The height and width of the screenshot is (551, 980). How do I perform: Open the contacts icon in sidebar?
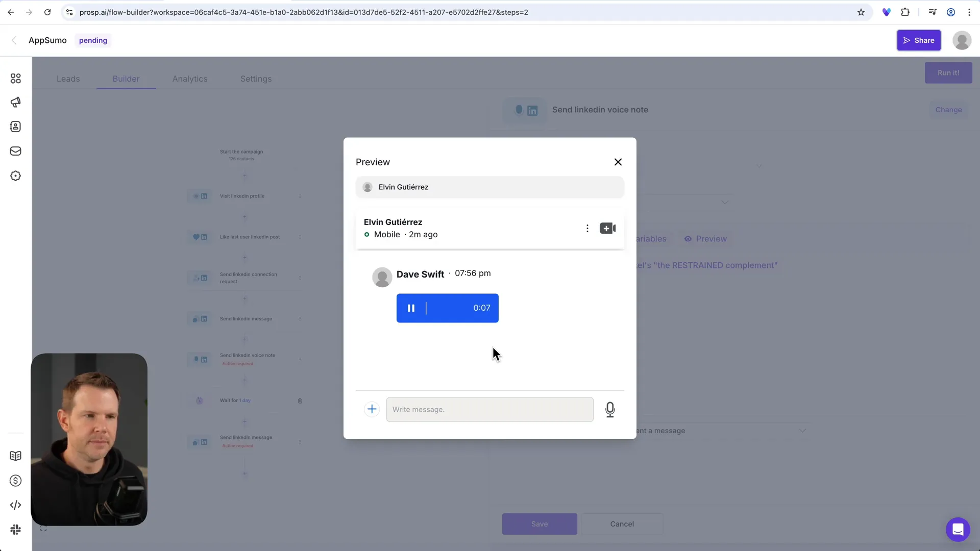16,127
